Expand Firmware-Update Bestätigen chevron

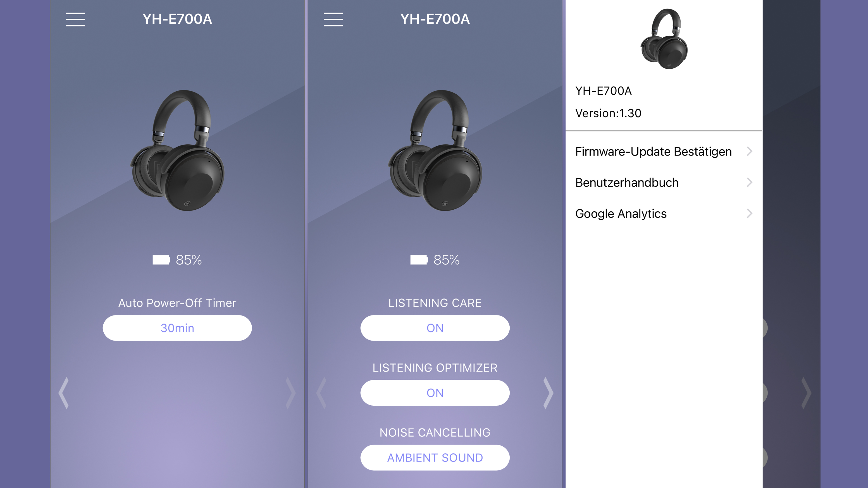coord(749,152)
